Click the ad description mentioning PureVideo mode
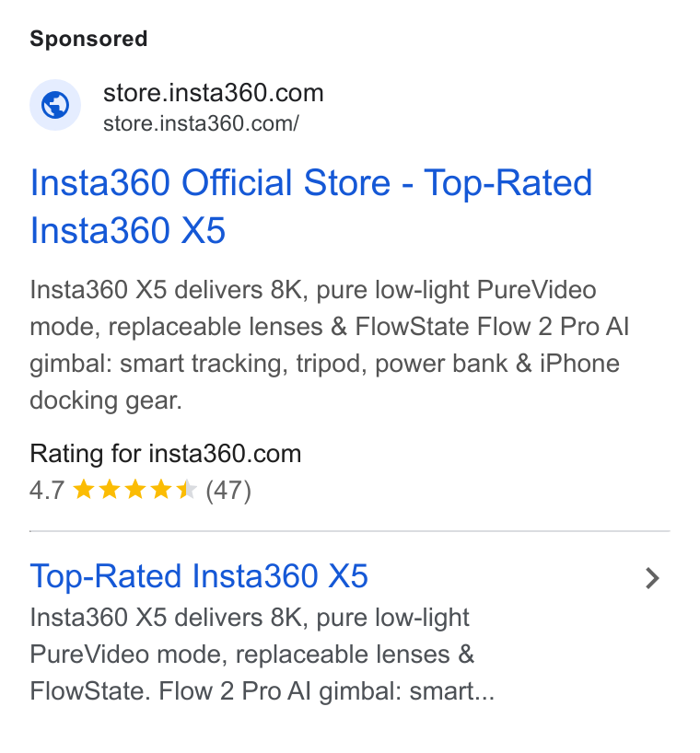Viewport: 700px width, 753px height. pos(329,345)
